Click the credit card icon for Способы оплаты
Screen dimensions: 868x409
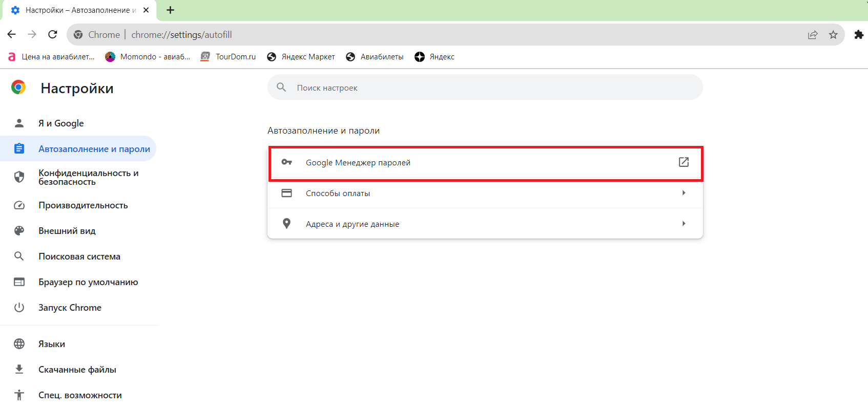point(287,193)
